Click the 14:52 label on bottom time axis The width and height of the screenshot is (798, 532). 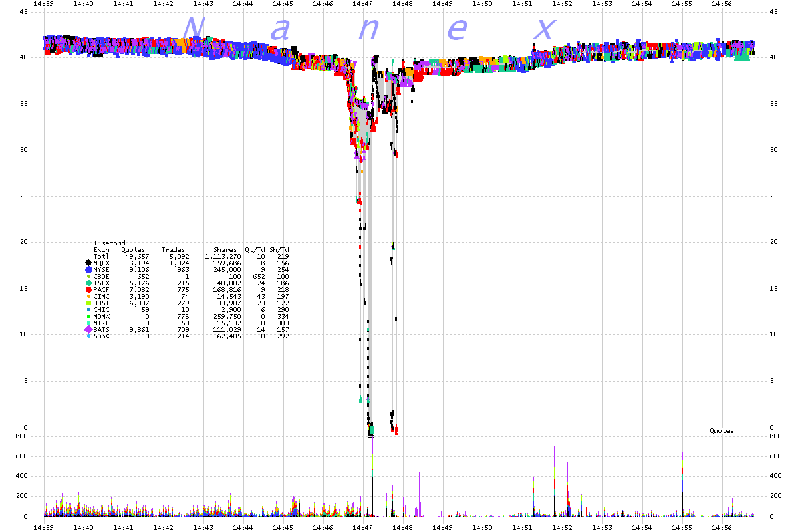563,527
